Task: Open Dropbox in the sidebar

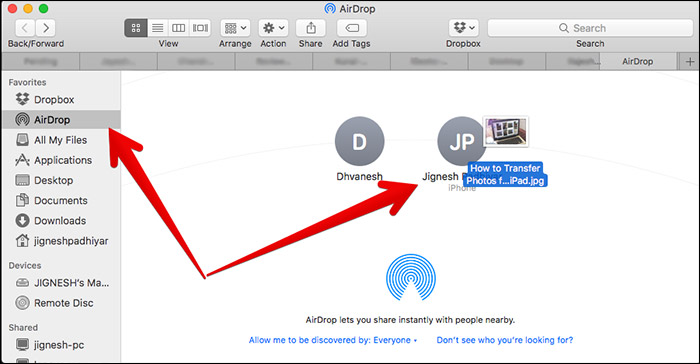Action: click(x=61, y=100)
